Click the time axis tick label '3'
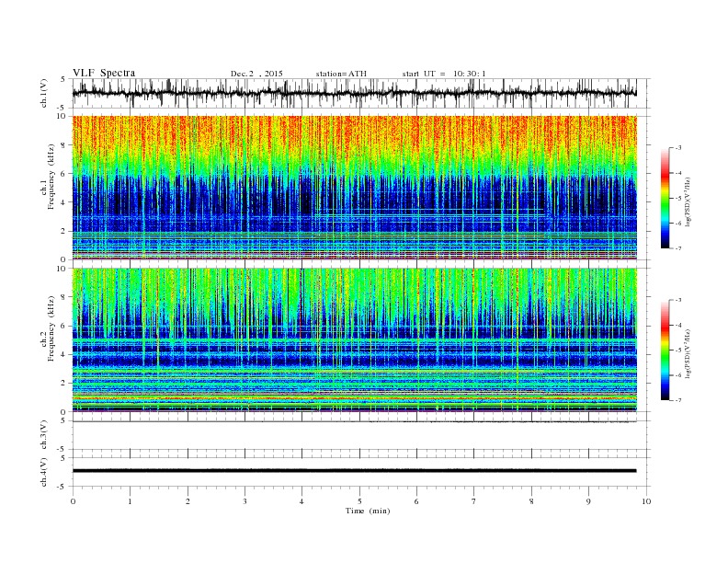Viewport: 728px width, 563px height. pos(245,501)
